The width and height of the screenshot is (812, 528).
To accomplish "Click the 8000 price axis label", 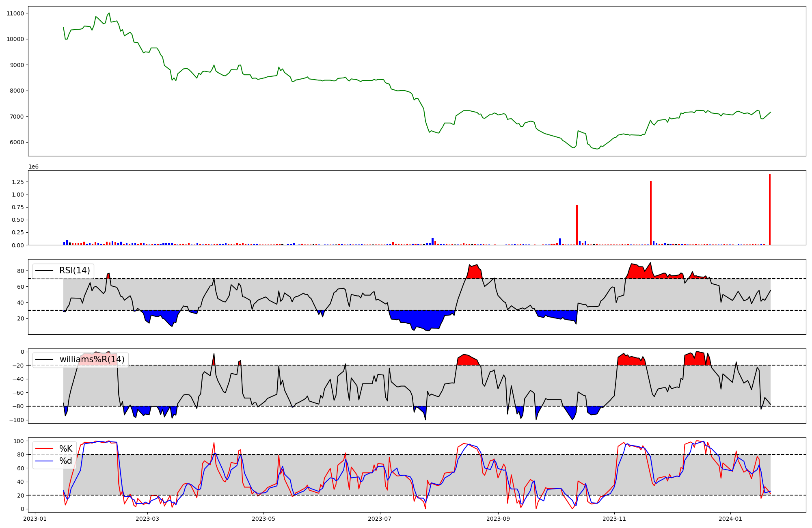I will 17,91.
